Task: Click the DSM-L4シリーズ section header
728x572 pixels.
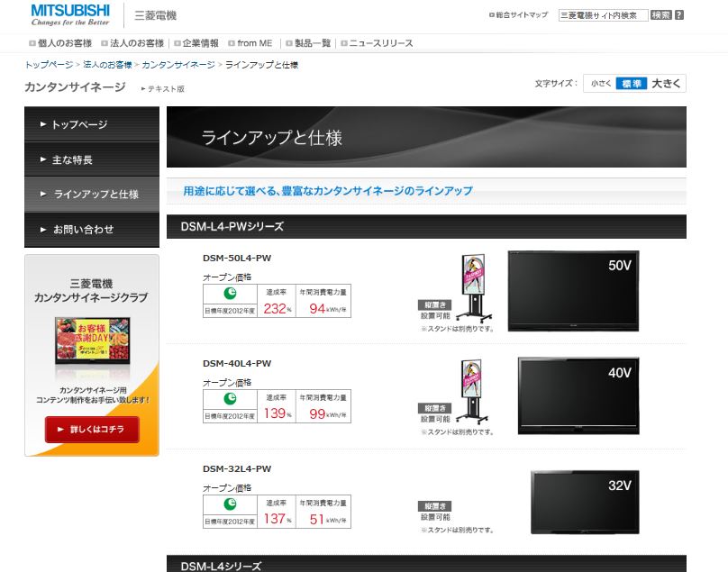Action: 426,564
